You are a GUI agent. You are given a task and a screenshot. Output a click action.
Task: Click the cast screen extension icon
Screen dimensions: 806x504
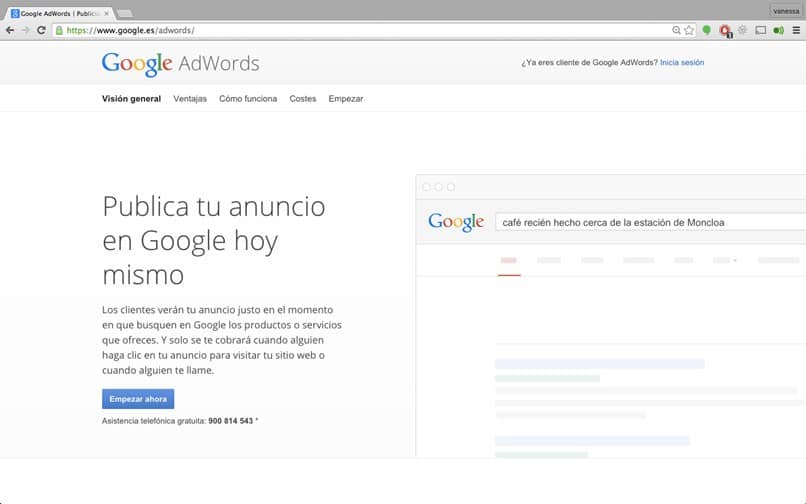click(761, 30)
